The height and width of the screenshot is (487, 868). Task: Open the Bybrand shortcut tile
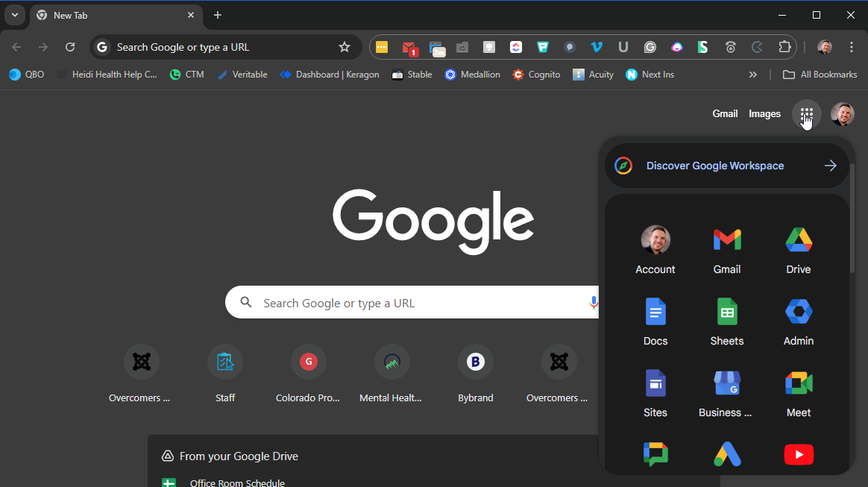[x=476, y=374]
